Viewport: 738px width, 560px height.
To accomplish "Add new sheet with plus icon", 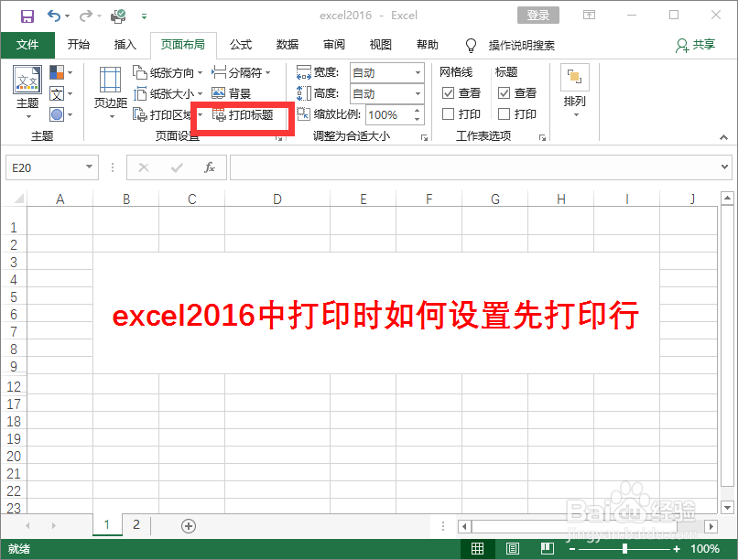I will pos(189,525).
